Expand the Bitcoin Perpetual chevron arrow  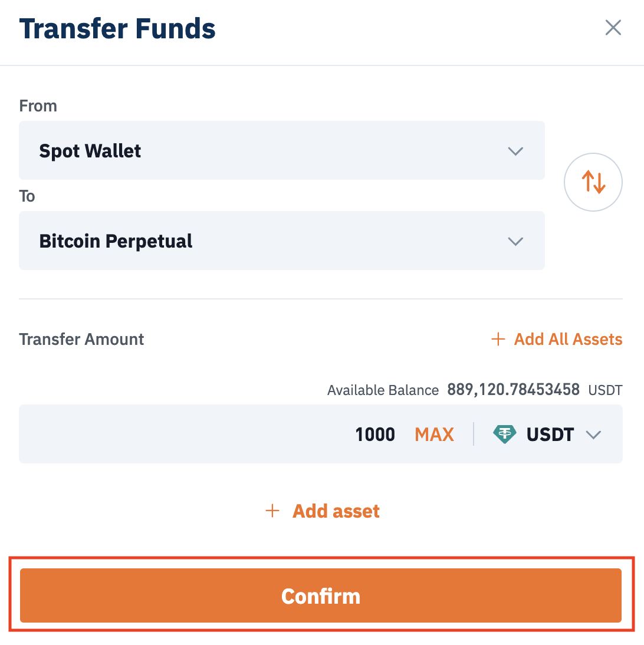point(515,241)
